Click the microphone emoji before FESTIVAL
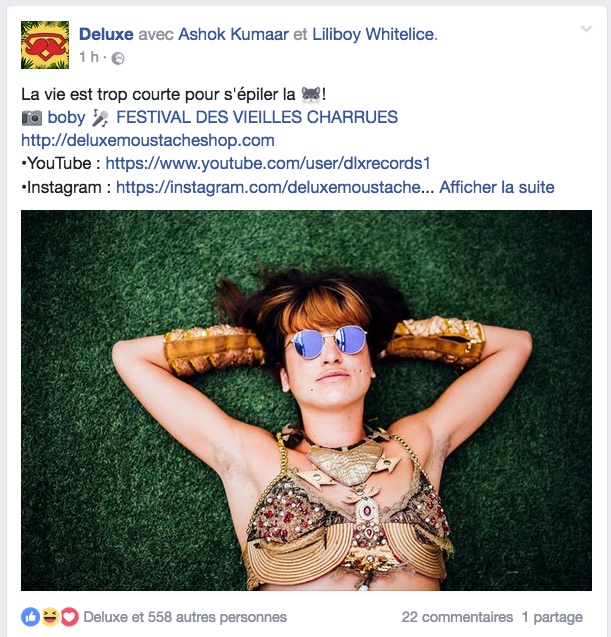 pyautogui.click(x=100, y=118)
